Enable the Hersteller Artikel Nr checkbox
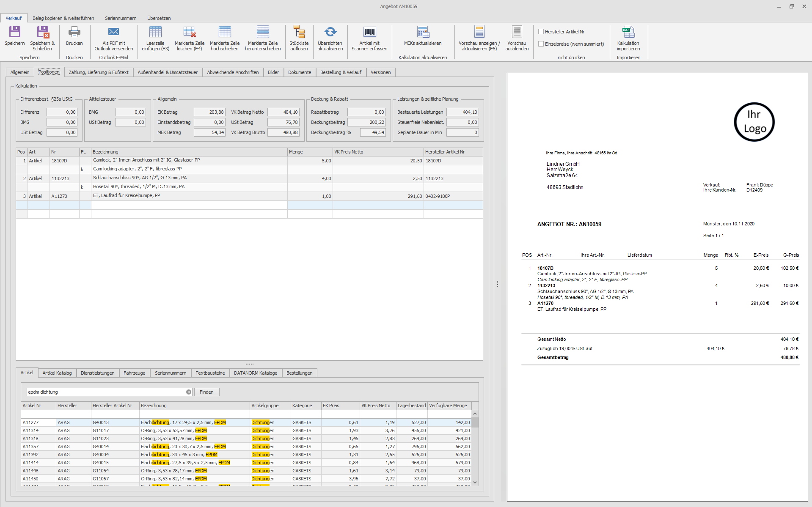The image size is (812, 507). (541, 32)
